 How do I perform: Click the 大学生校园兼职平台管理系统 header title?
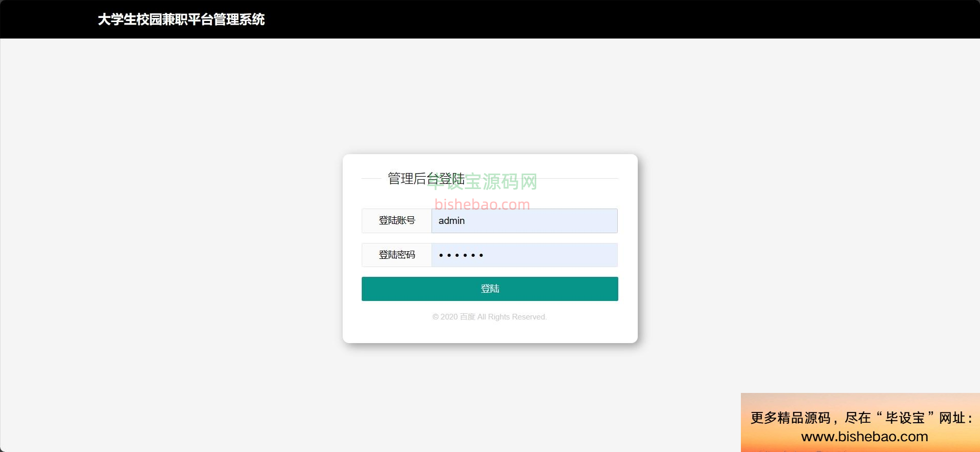(x=181, y=20)
